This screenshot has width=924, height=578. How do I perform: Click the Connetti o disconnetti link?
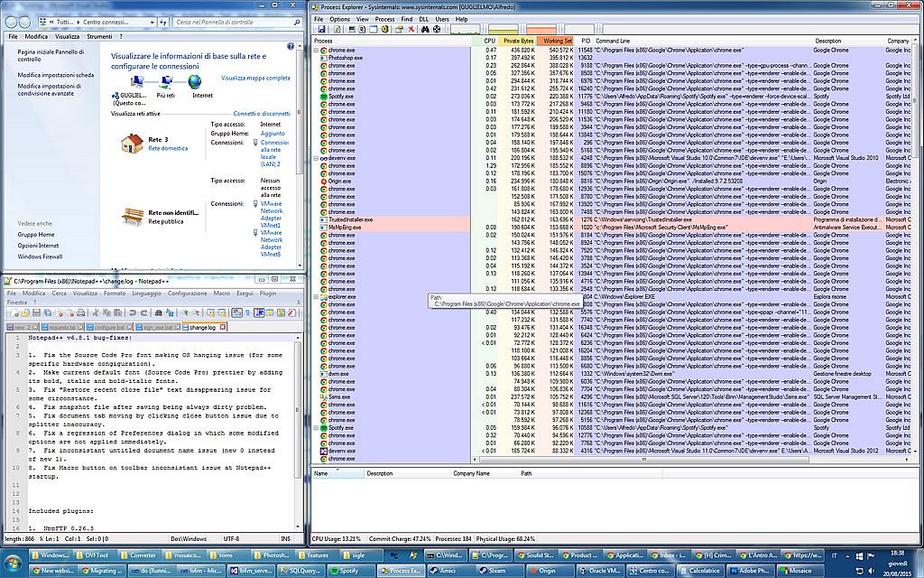click(x=262, y=114)
